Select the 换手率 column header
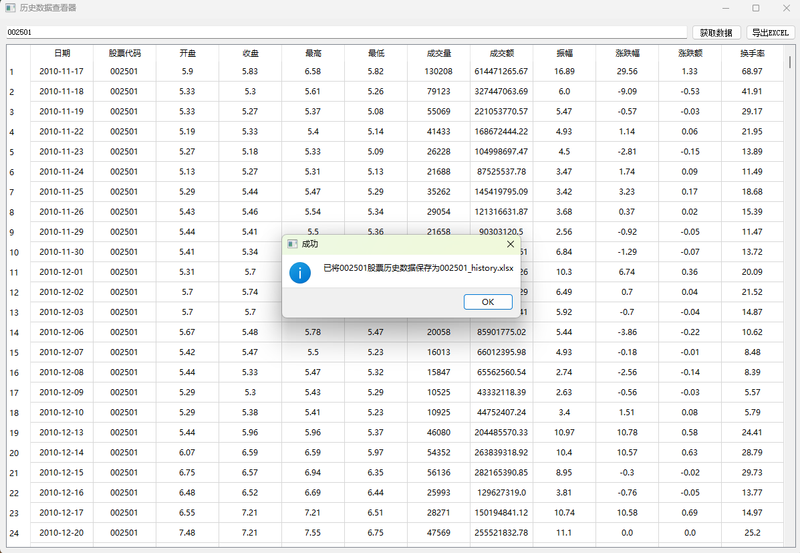This screenshot has width=800, height=553. (x=752, y=52)
